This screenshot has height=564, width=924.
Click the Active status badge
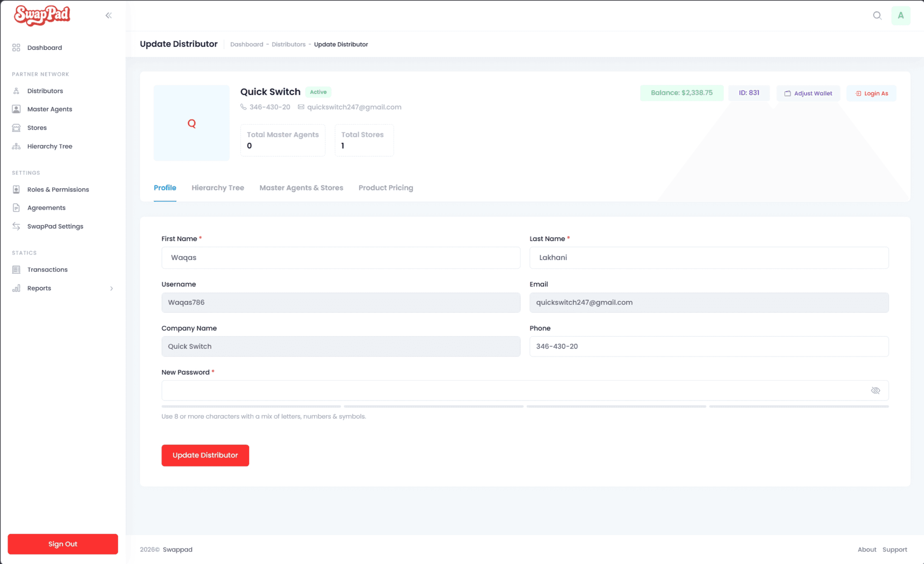click(319, 92)
